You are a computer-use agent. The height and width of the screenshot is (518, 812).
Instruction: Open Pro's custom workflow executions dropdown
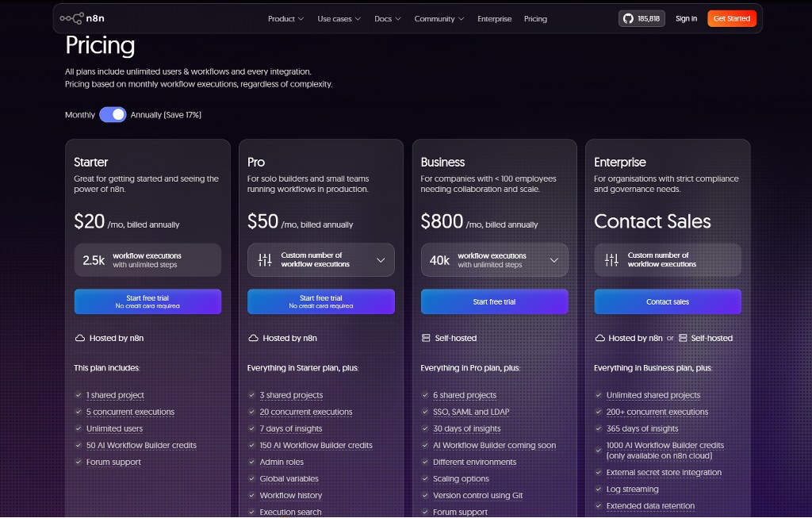[321, 260]
